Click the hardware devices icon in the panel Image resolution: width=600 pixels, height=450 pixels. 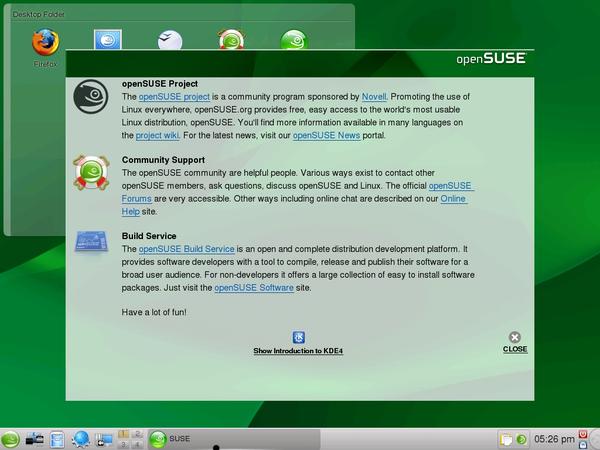pos(34,439)
